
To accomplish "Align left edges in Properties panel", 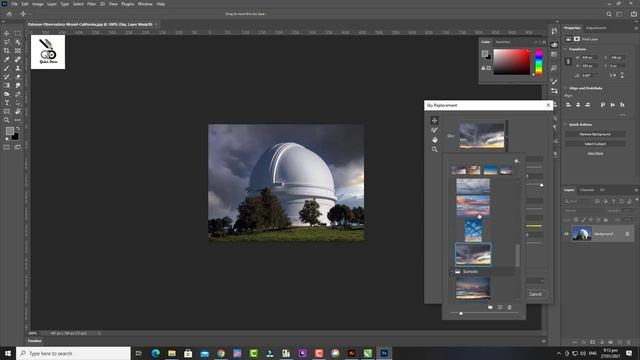I will point(568,105).
